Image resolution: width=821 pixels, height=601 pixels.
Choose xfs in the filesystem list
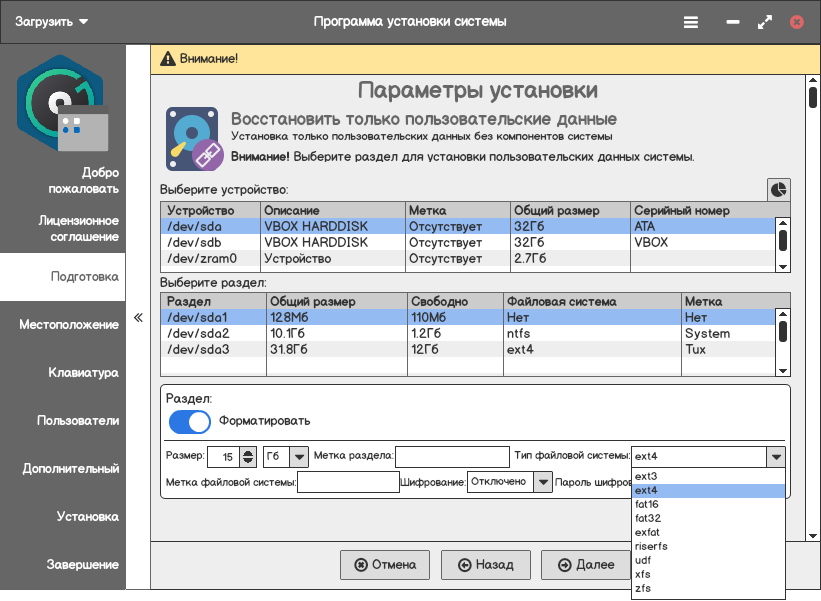pos(644,574)
